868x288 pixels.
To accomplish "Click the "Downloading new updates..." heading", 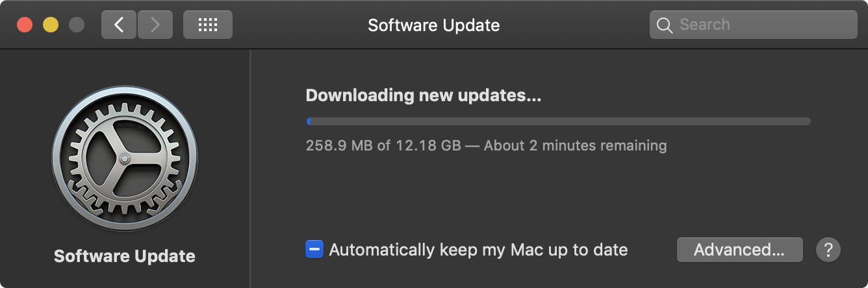I will [x=424, y=95].
